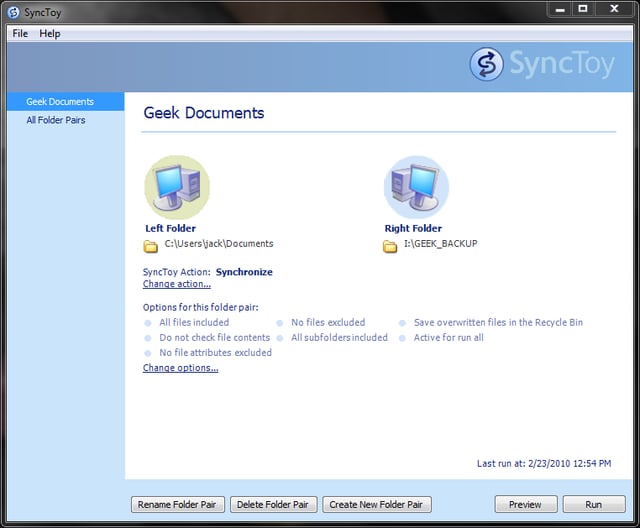Click the SyncToy logo in the banner
The image size is (640, 528).
[542, 64]
